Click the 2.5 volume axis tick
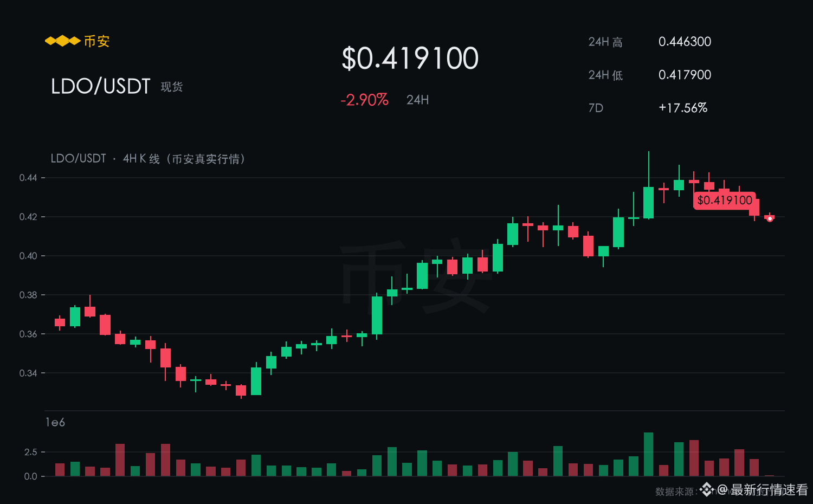 31,452
